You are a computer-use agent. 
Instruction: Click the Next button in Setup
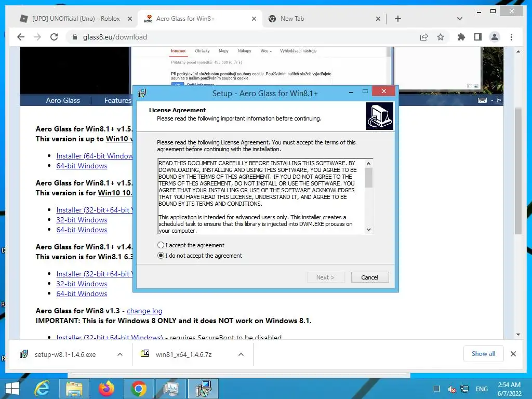tap(326, 277)
